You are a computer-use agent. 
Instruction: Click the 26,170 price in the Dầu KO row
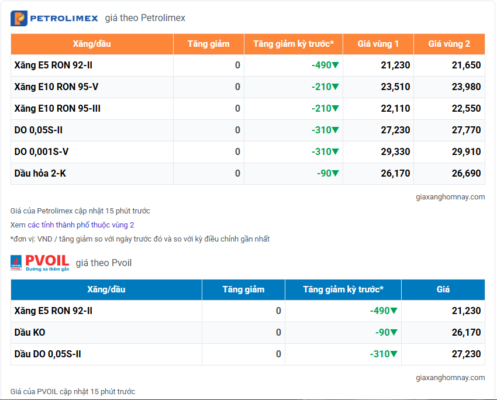(x=466, y=332)
